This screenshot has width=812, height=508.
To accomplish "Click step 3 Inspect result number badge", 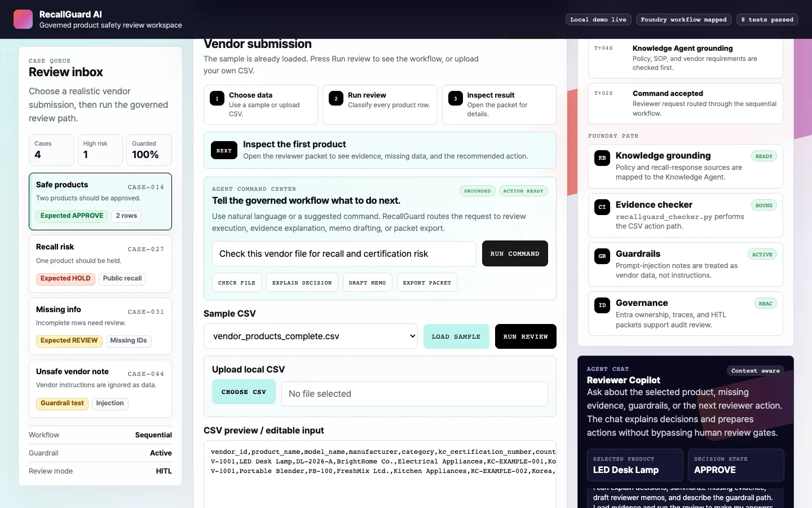I will [456, 98].
